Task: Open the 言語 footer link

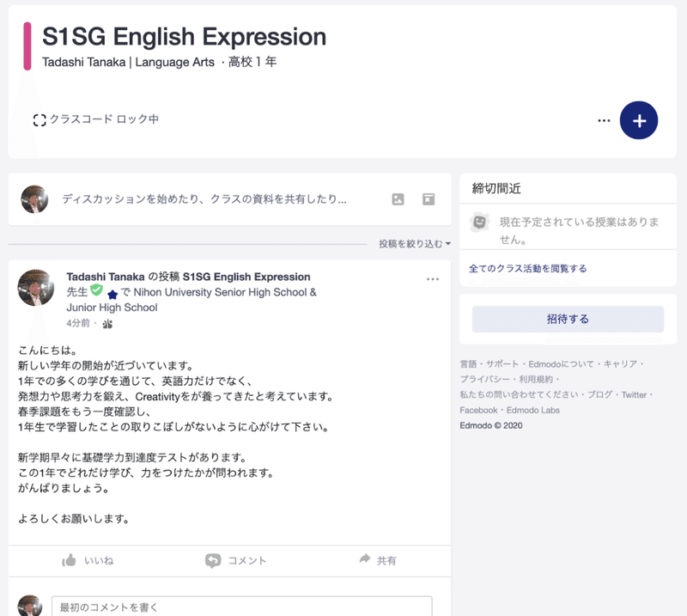Action: click(468, 364)
